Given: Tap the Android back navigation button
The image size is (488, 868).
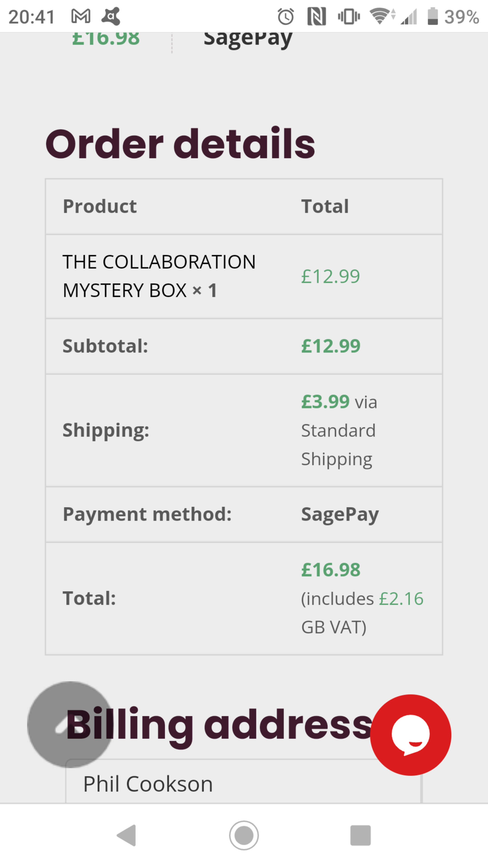Looking at the screenshot, I should click(127, 835).
